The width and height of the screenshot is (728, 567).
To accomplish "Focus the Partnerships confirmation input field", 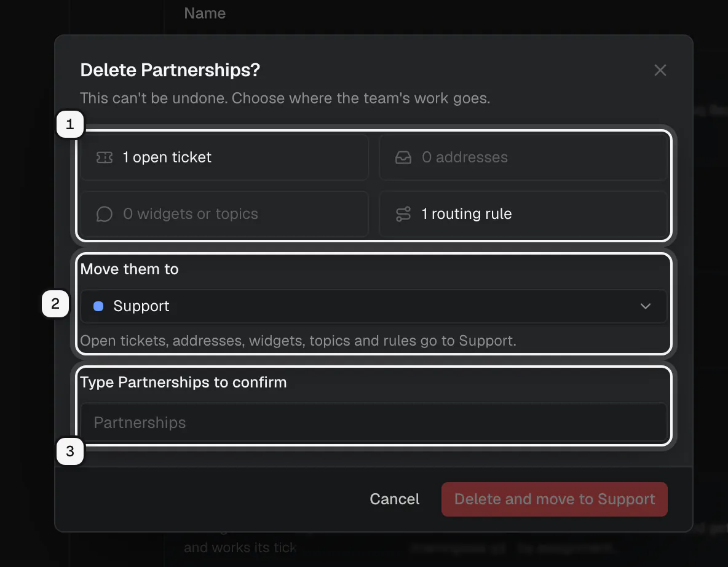I will pos(373,422).
